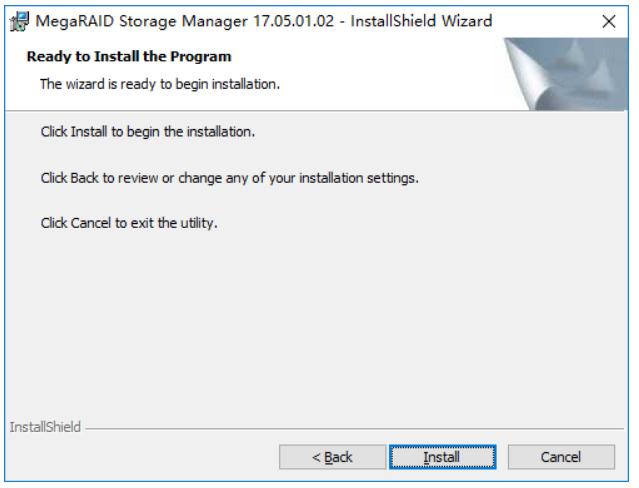Click the "Click Install to begin" instruction line
This screenshot has height=488, width=639.
click(148, 132)
